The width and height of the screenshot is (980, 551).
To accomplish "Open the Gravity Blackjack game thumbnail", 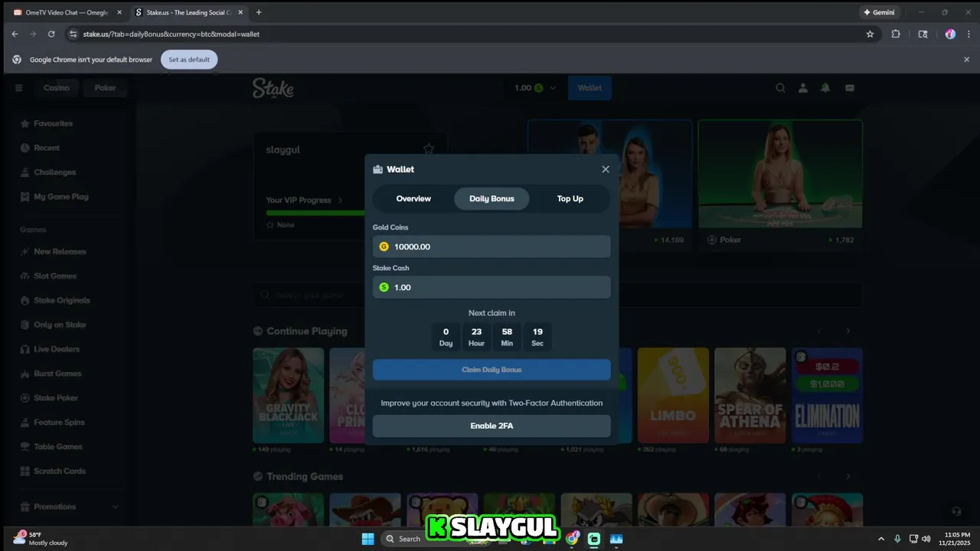I will pyautogui.click(x=288, y=396).
